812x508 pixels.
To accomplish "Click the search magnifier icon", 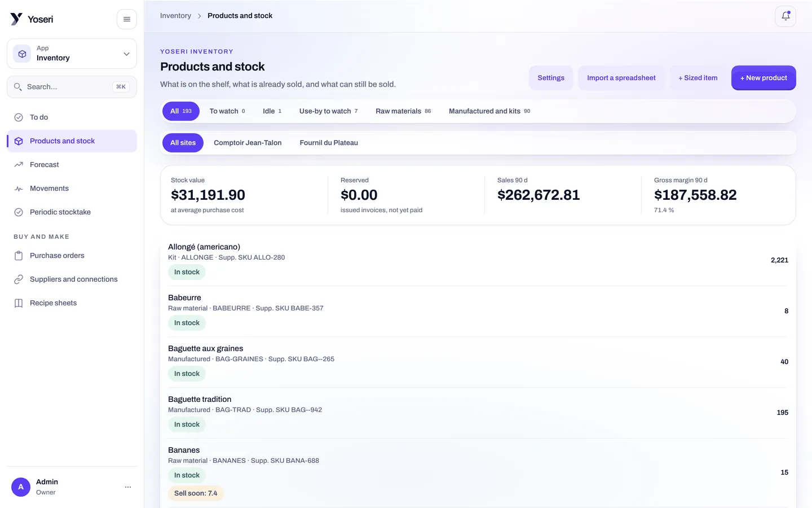I will pos(18,87).
